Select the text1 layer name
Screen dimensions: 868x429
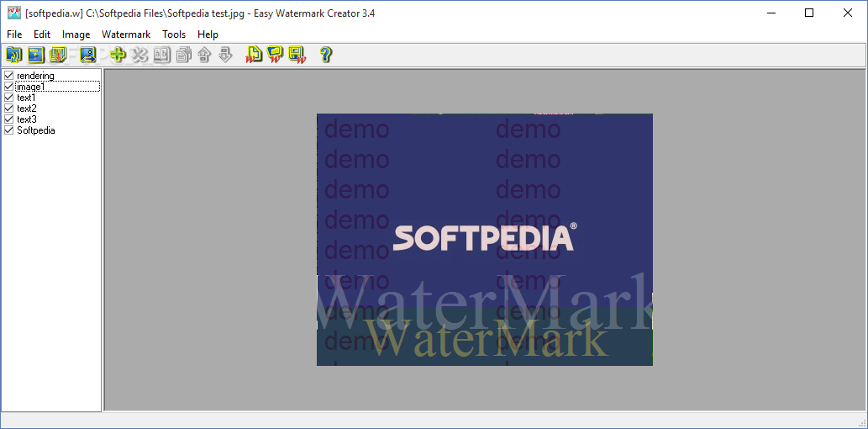pyautogui.click(x=26, y=98)
